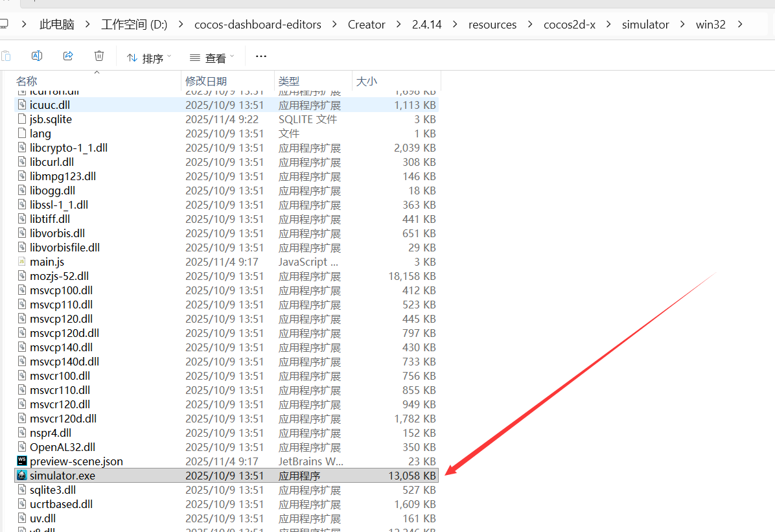Click the dll icon beside msvcp100.dll
Screen dimensions: 775x532
(x=22, y=290)
